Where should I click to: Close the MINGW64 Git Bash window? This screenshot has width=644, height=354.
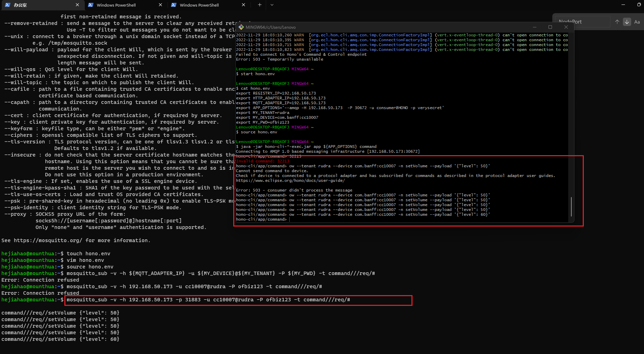[566, 27]
